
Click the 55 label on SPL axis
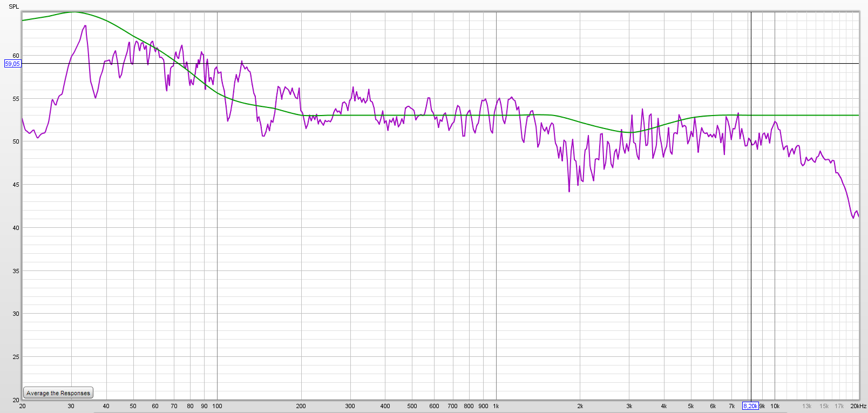[x=16, y=99]
